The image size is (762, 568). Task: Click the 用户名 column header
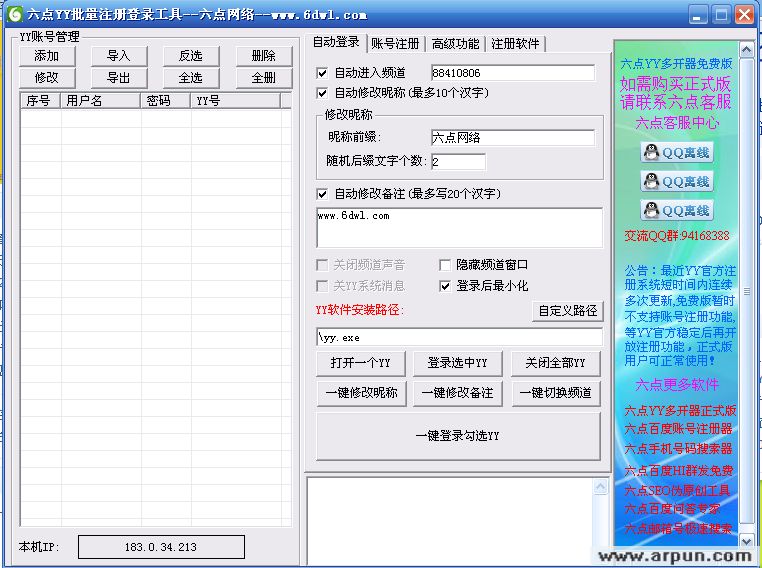(x=98, y=100)
